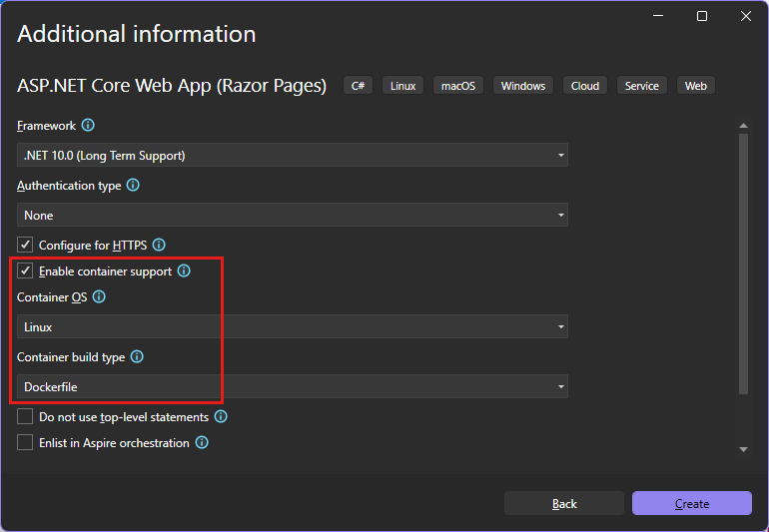Click the Service tag
Image resolution: width=769 pixels, height=532 pixels.
(642, 86)
